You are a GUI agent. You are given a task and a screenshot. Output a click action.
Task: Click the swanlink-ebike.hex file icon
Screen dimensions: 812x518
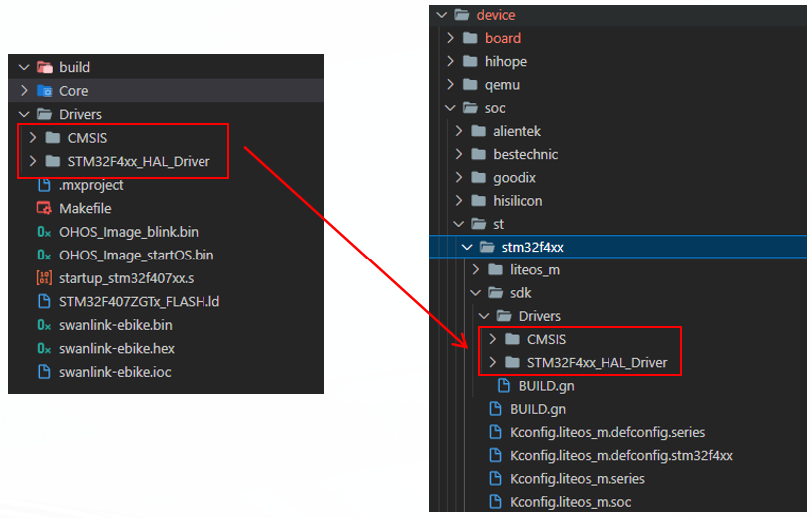point(44,349)
